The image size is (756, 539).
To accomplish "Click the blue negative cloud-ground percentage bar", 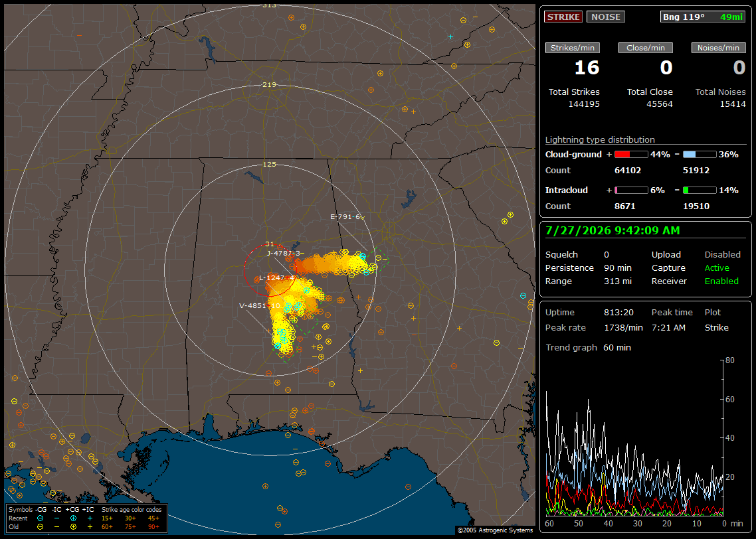I will coord(700,155).
